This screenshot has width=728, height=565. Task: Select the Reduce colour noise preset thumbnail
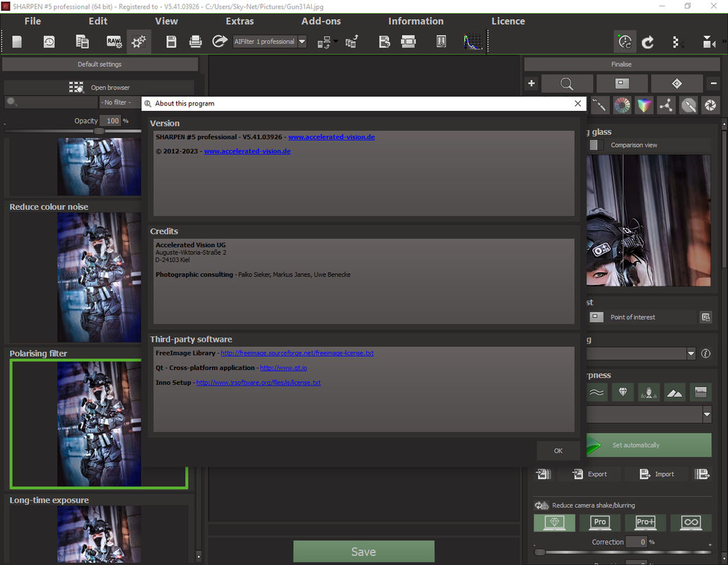coord(99,278)
